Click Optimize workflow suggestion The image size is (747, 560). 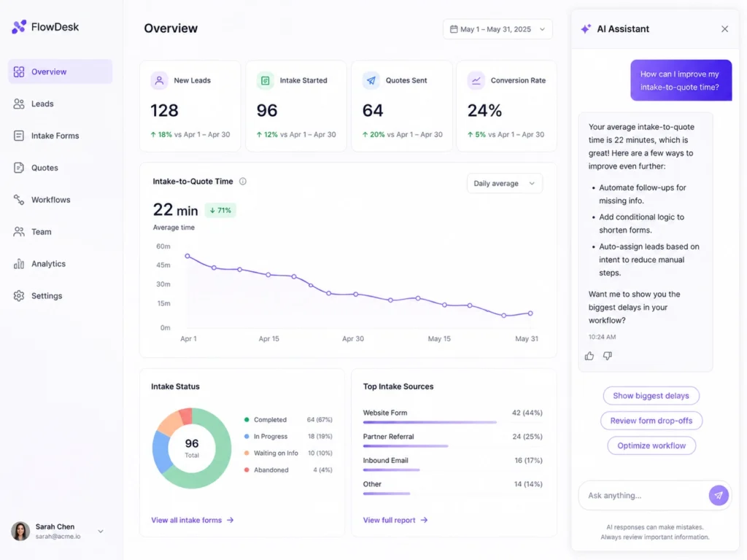tap(651, 446)
